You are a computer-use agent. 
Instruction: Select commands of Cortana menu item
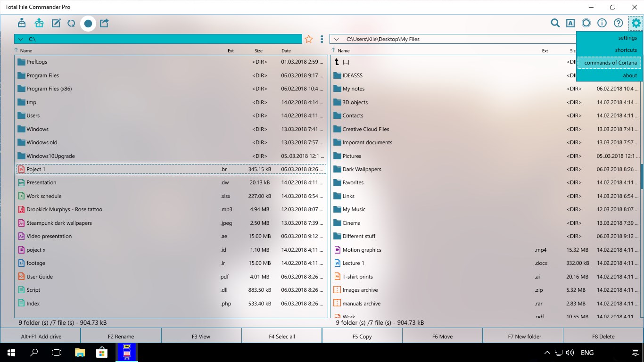coord(609,63)
